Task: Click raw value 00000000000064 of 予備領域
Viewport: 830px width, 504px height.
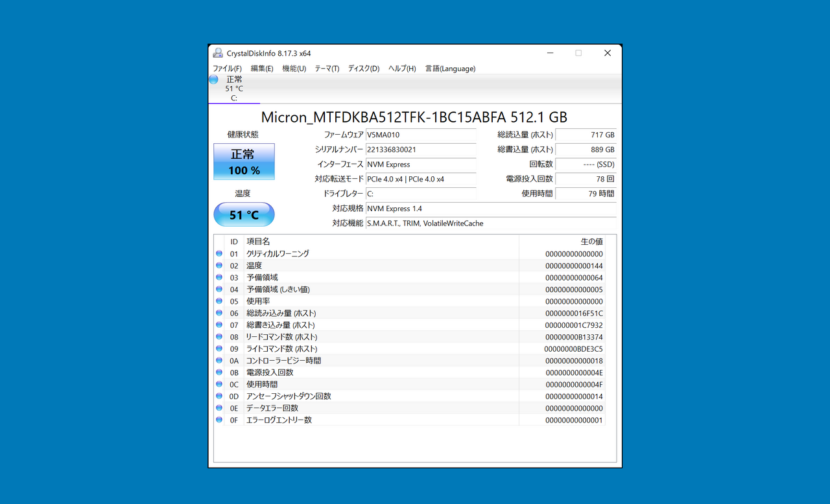Action: tap(575, 277)
